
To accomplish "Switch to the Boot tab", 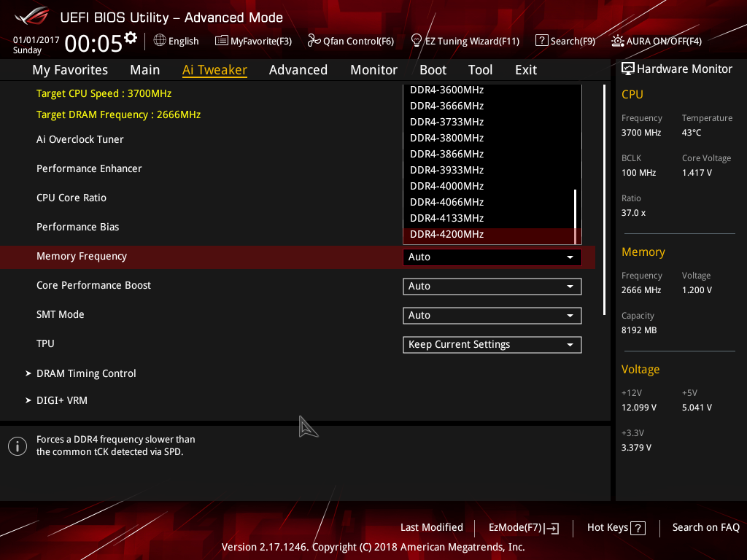I will (433, 70).
